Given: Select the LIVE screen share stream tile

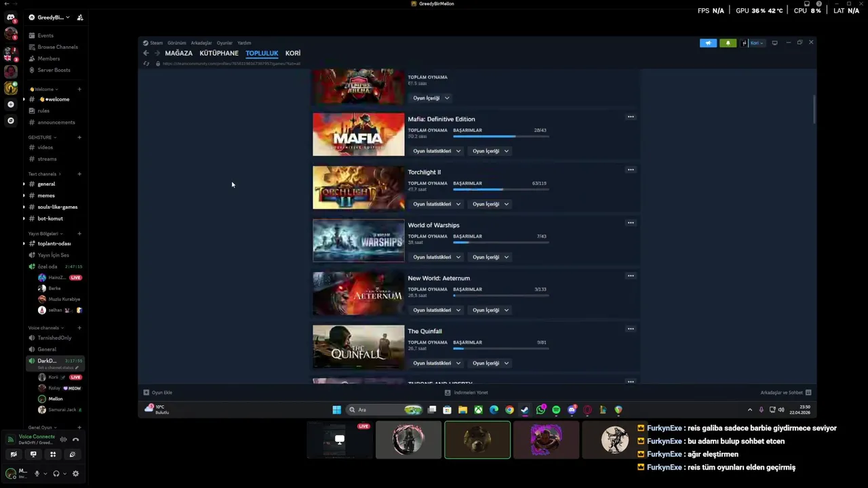Looking at the screenshot, I should 340,440.
